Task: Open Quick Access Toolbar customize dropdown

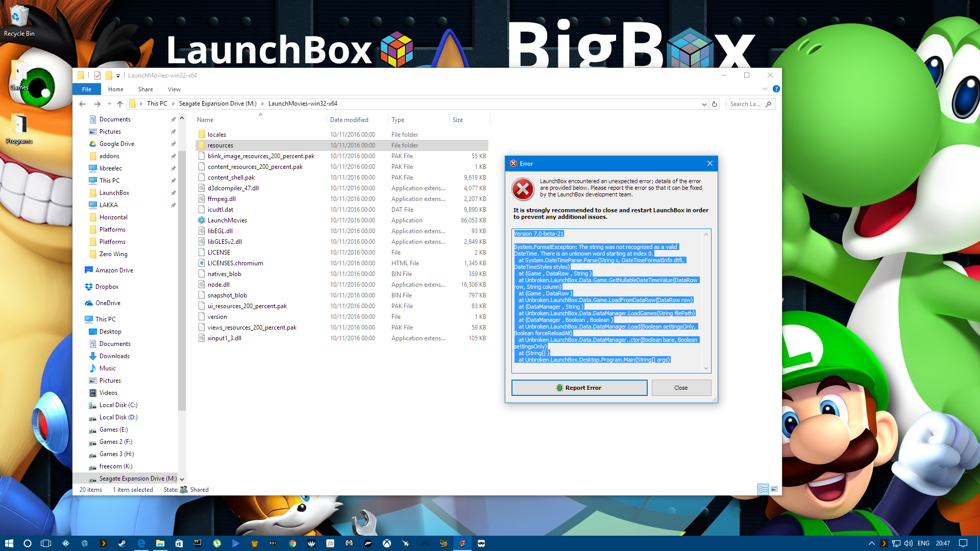Action: click(x=118, y=76)
